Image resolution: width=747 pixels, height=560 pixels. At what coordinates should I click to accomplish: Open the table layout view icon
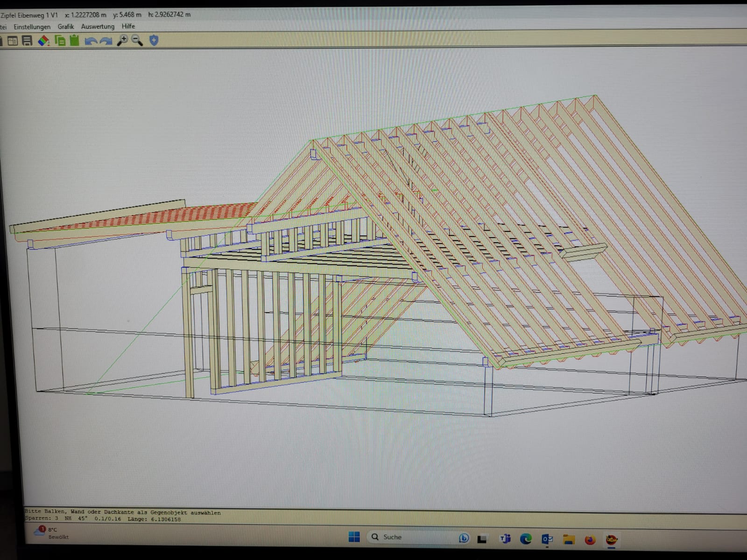coord(13,41)
